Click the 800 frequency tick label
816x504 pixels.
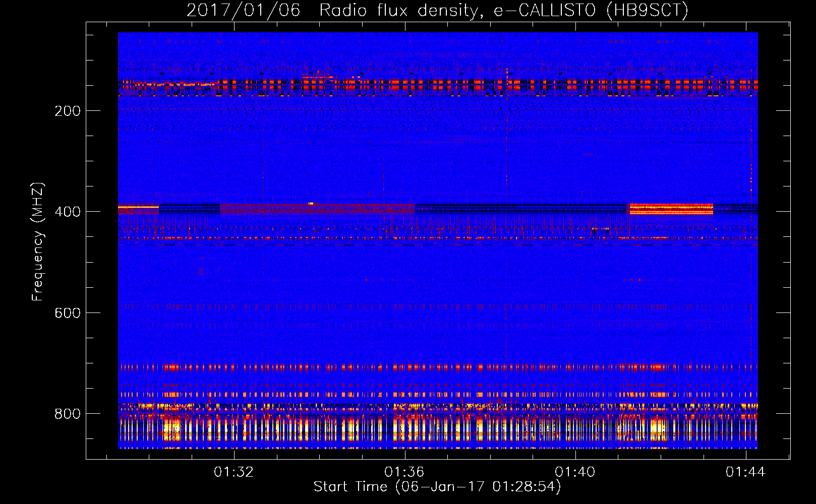click(68, 414)
